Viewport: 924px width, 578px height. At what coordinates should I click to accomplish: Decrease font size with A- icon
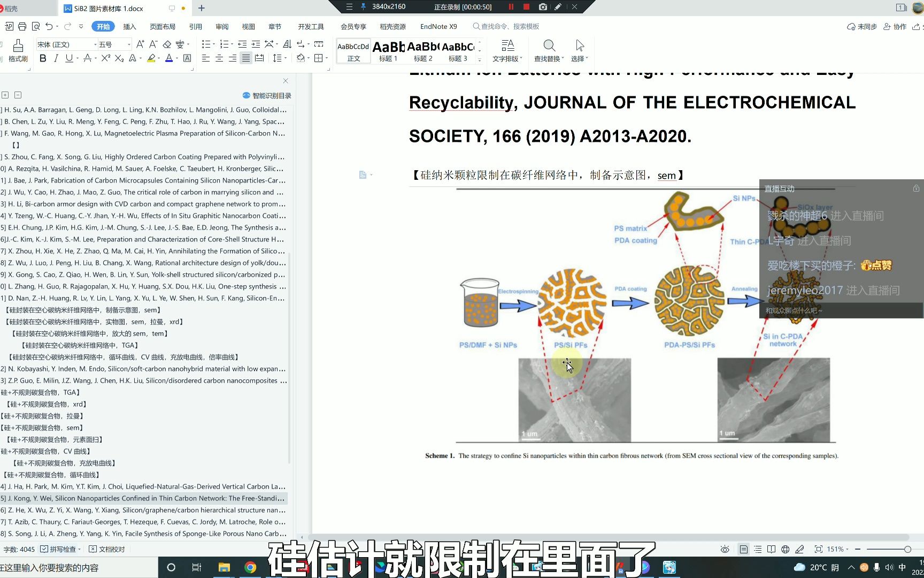[153, 44]
